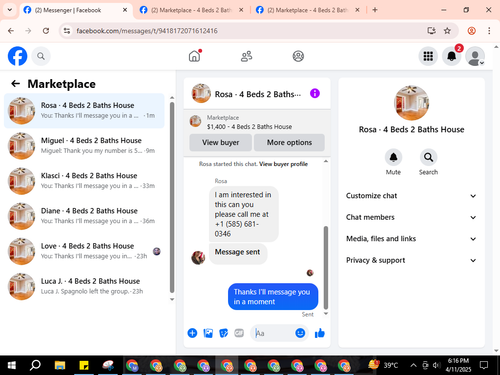Open the Facebook menu grid icon
The height and width of the screenshot is (375, 500).
[428, 56]
